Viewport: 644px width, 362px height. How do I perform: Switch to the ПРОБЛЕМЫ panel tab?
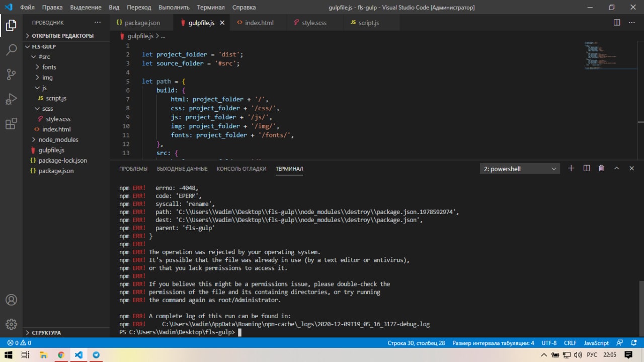(x=133, y=169)
